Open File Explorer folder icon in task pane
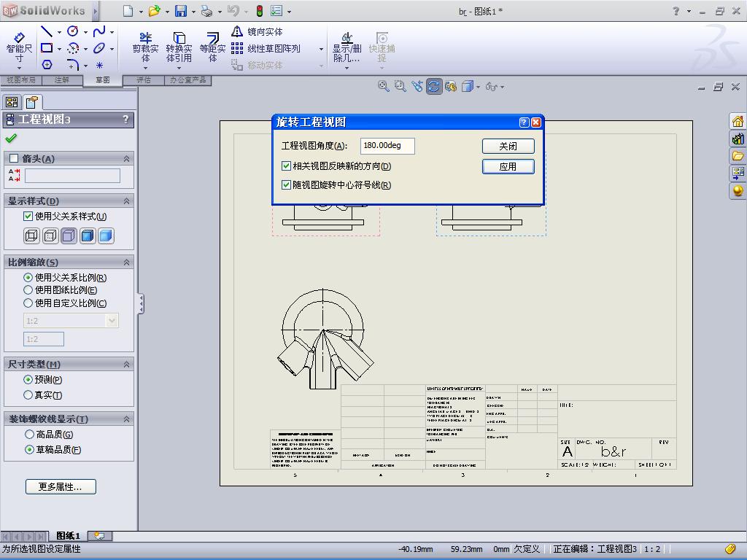The image size is (747, 560). tap(738, 156)
